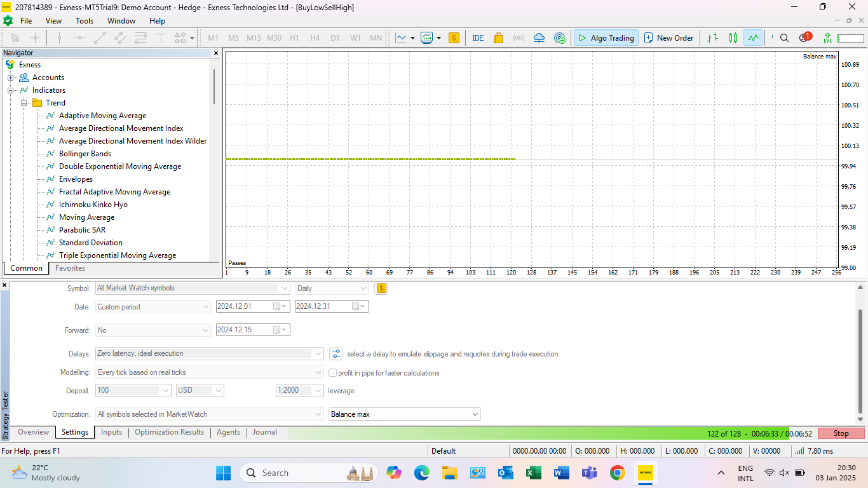Open the chart type line icon

pos(401,38)
